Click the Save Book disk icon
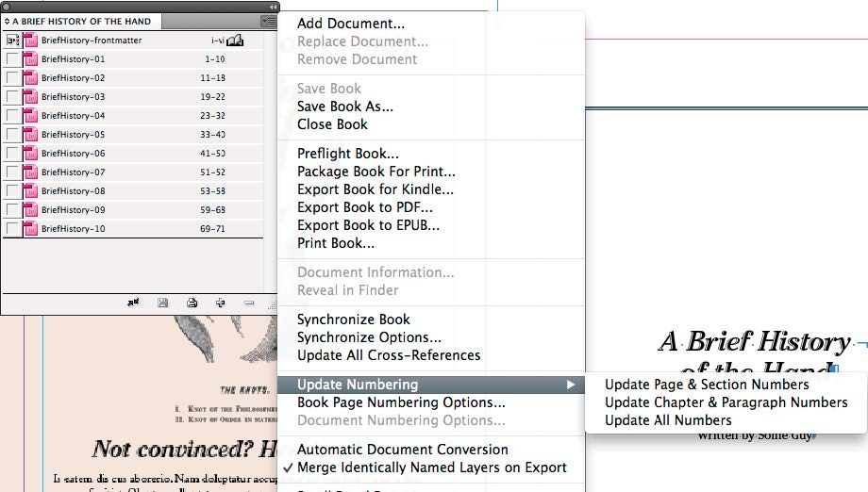 [163, 303]
